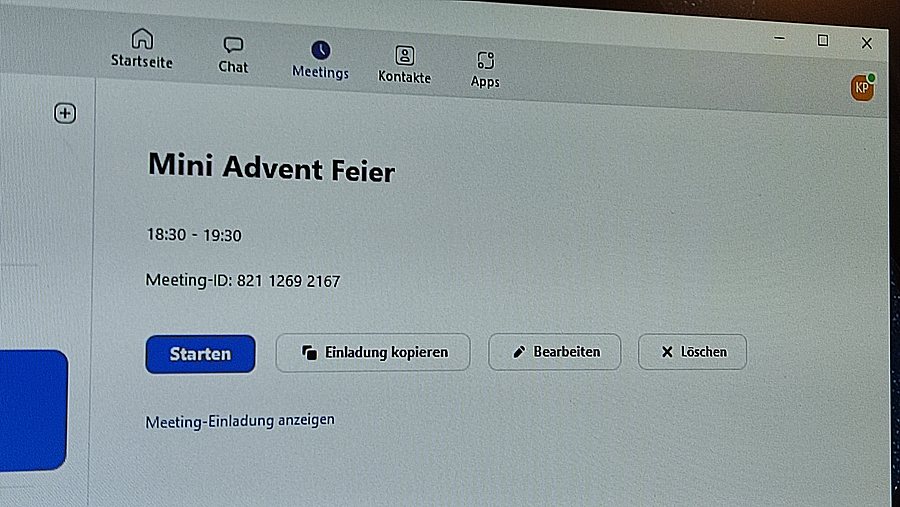Click the green status dot on avatar
The width and height of the screenshot is (900, 507).
pos(871,78)
